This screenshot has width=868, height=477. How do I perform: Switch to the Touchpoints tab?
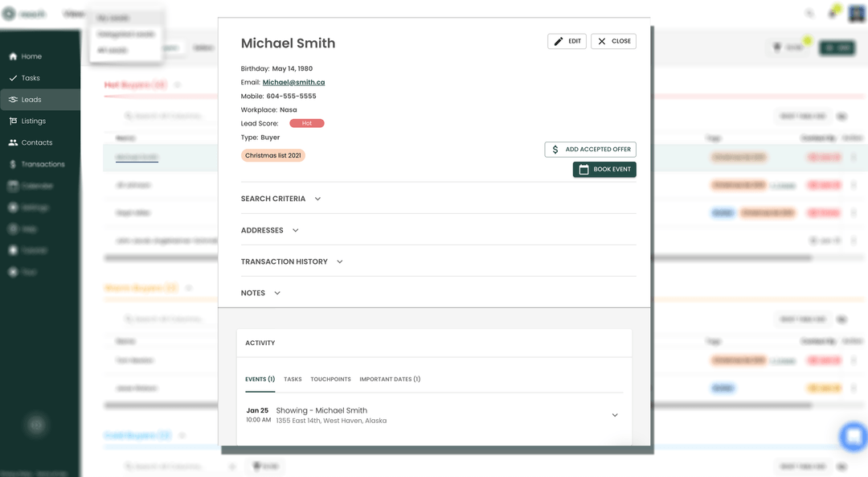(x=330, y=379)
